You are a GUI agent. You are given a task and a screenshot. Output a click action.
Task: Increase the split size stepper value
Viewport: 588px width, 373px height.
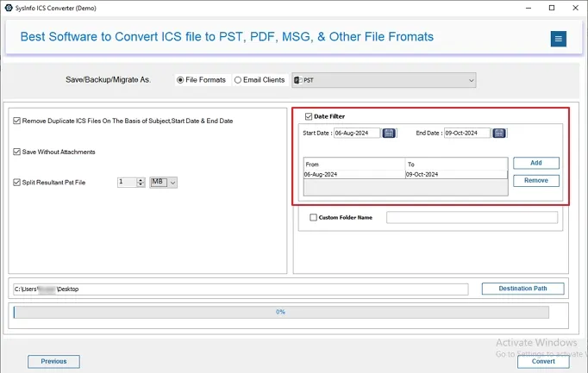coord(141,180)
